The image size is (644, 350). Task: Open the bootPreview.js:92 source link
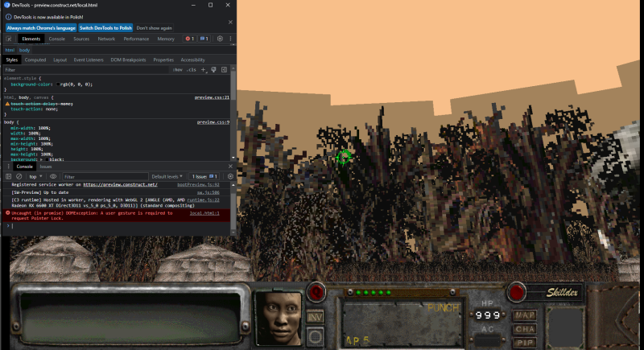[198, 184]
